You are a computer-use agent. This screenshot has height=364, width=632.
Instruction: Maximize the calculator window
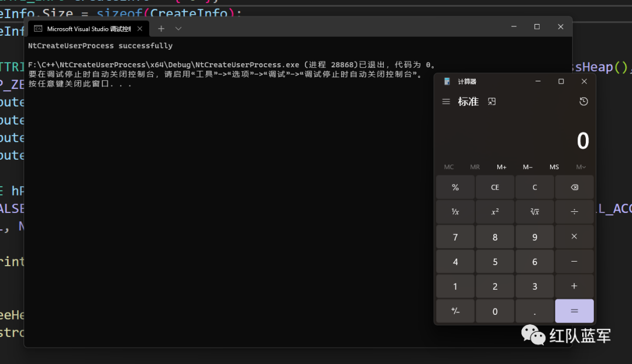point(561,81)
